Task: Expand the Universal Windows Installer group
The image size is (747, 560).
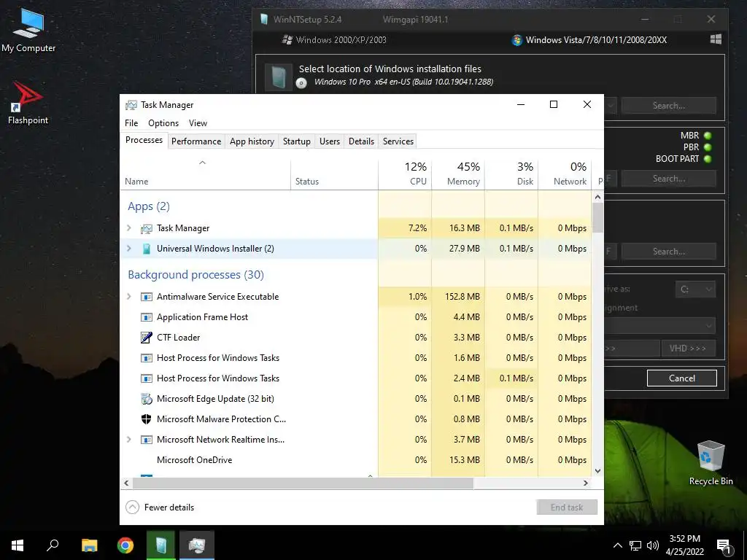Action: click(128, 249)
